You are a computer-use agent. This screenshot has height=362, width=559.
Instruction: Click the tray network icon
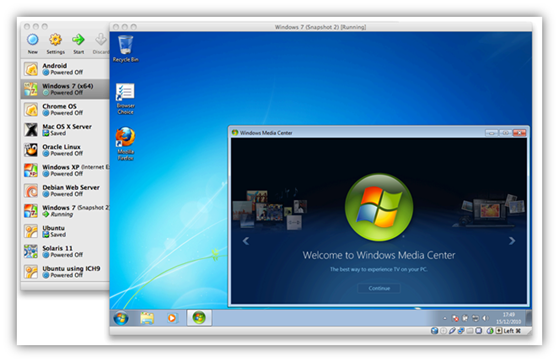tap(475, 318)
